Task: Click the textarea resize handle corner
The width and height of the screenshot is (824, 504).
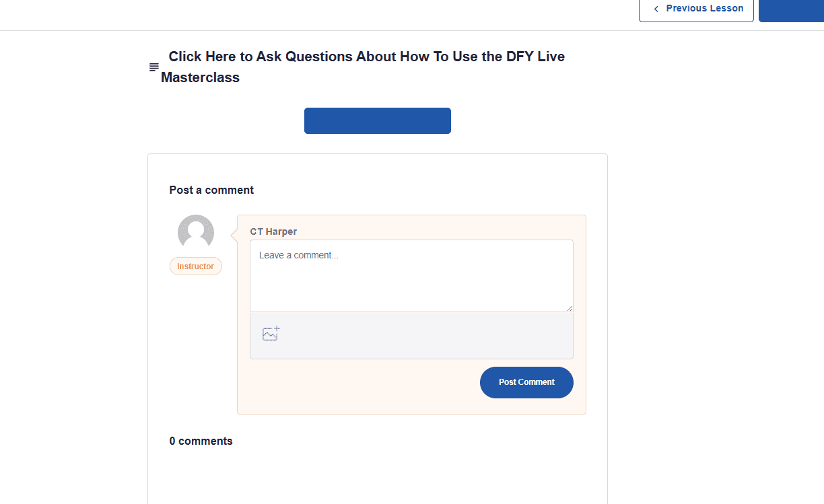Action: pos(570,308)
